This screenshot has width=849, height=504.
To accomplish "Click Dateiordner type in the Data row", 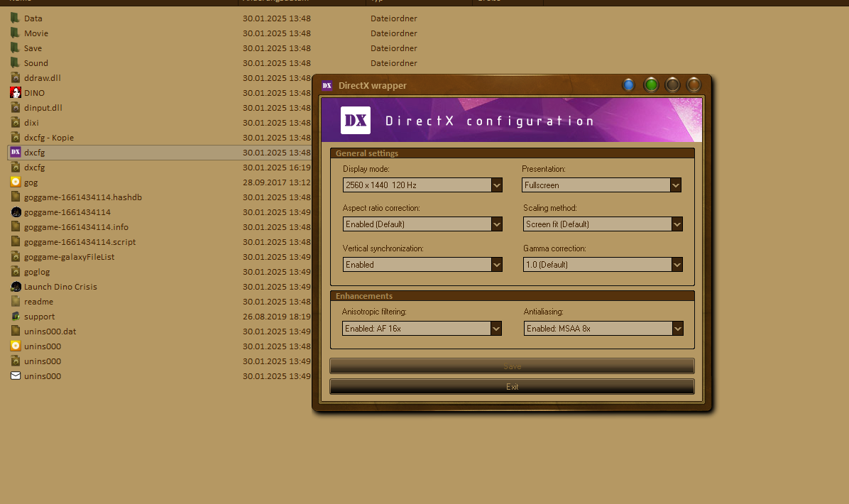I will pyautogui.click(x=394, y=18).
